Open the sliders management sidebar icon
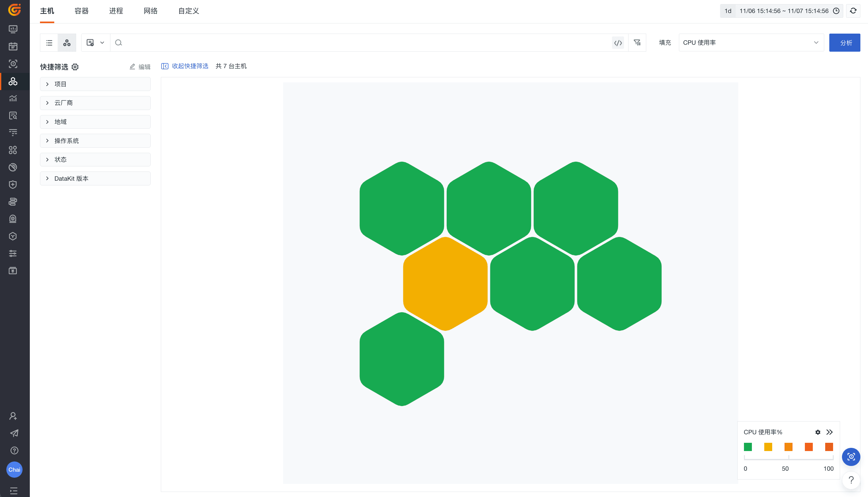The image size is (868, 497). pyautogui.click(x=13, y=253)
